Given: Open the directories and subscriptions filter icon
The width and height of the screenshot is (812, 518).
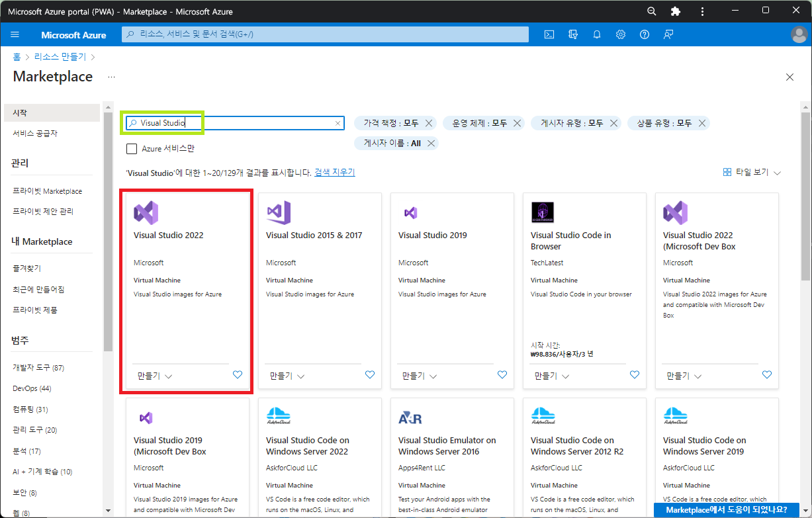Looking at the screenshot, I should [573, 34].
